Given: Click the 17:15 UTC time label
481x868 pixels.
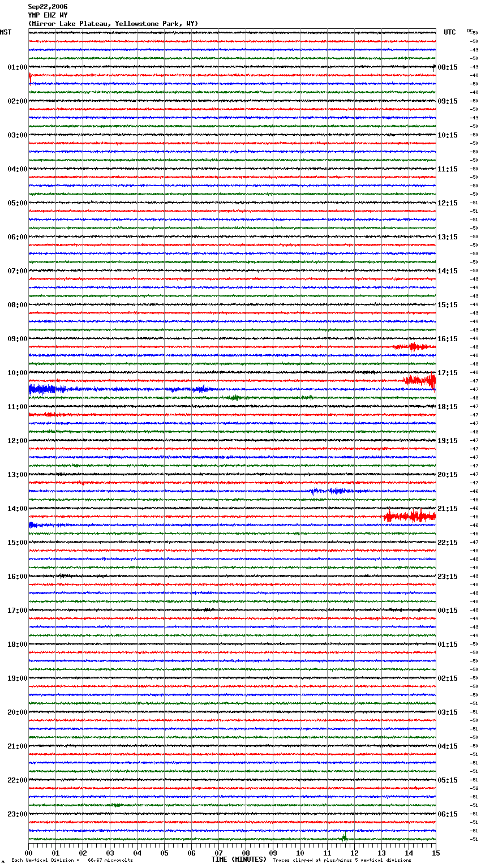Looking at the screenshot, I should click(x=448, y=373).
